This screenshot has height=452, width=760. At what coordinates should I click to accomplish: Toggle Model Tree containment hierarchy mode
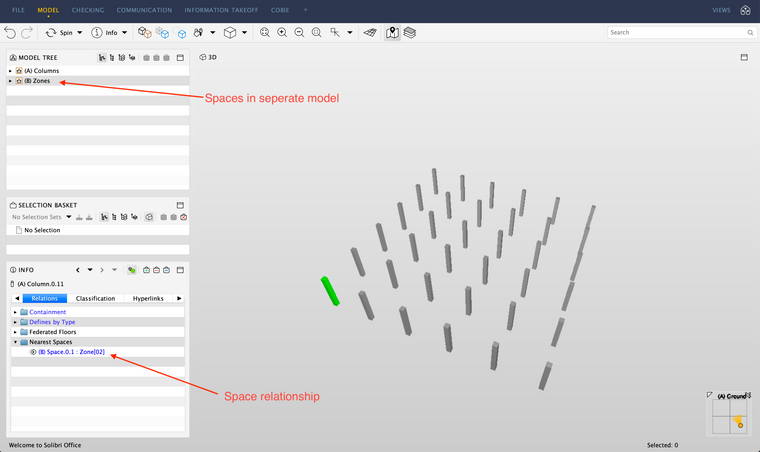point(102,58)
